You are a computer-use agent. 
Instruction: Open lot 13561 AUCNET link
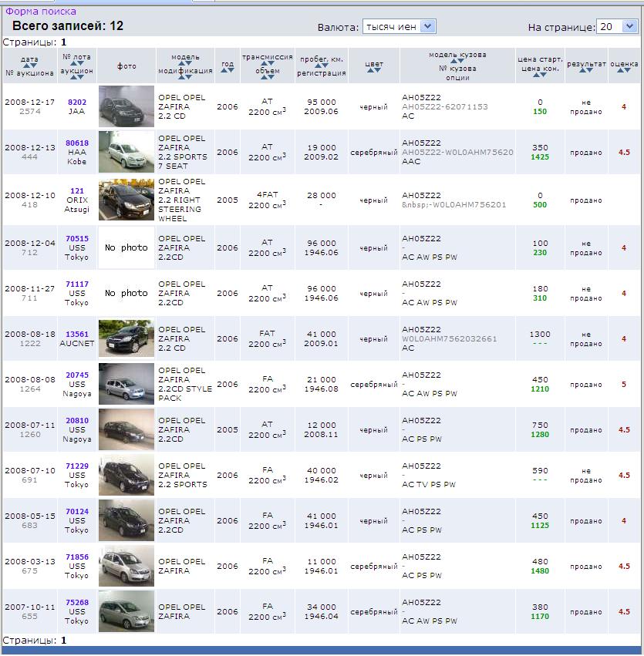tap(77, 335)
